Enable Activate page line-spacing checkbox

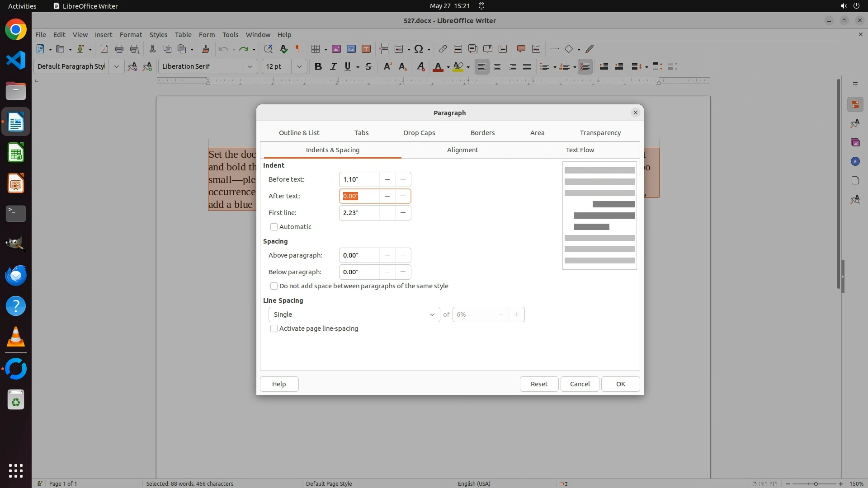tap(274, 328)
